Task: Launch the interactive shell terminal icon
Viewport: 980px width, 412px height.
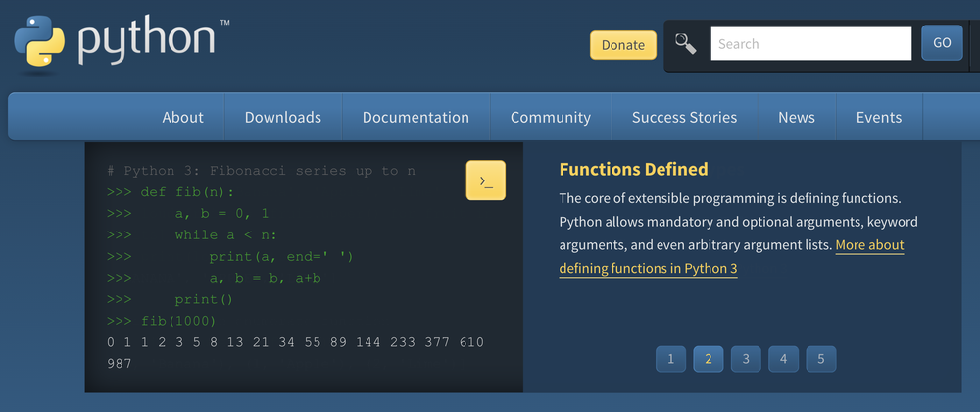Action: (486, 180)
